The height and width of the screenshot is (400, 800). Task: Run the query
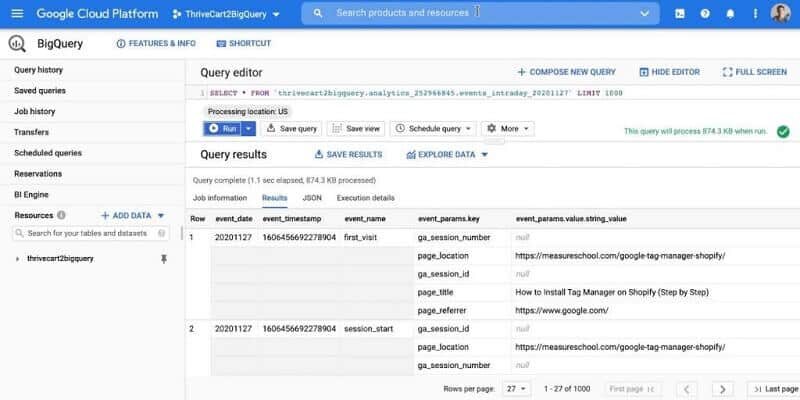point(223,129)
